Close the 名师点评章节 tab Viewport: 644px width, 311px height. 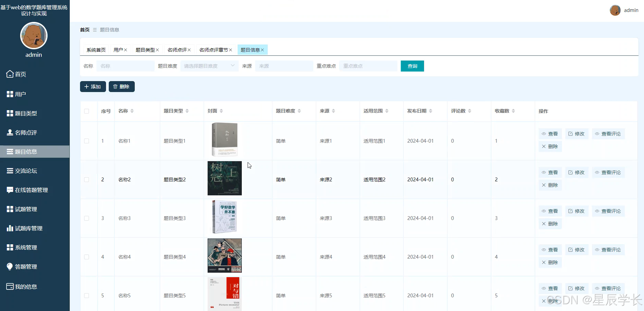coord(231,50)
